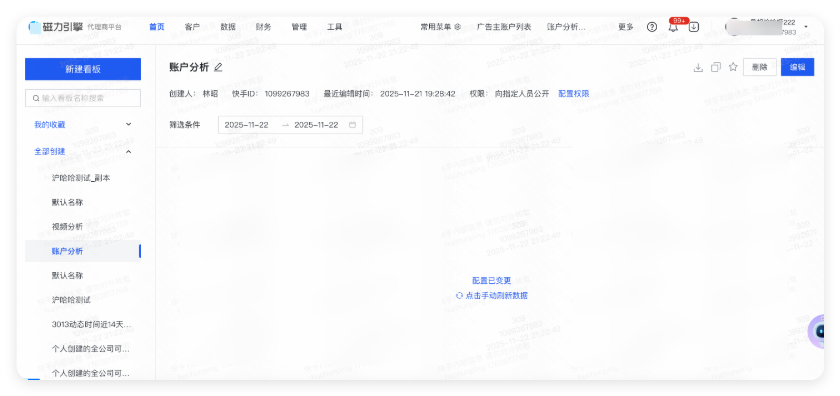Download the 账户分析 board data
Image resolution: width=840 pixels, height=396 pixels.
[x=698, y=67]
